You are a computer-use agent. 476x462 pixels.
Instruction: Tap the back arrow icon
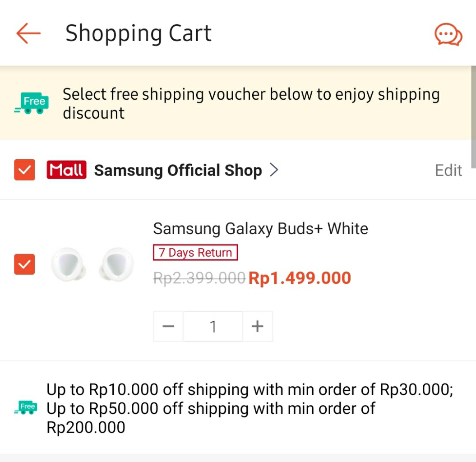coord(28,33)
